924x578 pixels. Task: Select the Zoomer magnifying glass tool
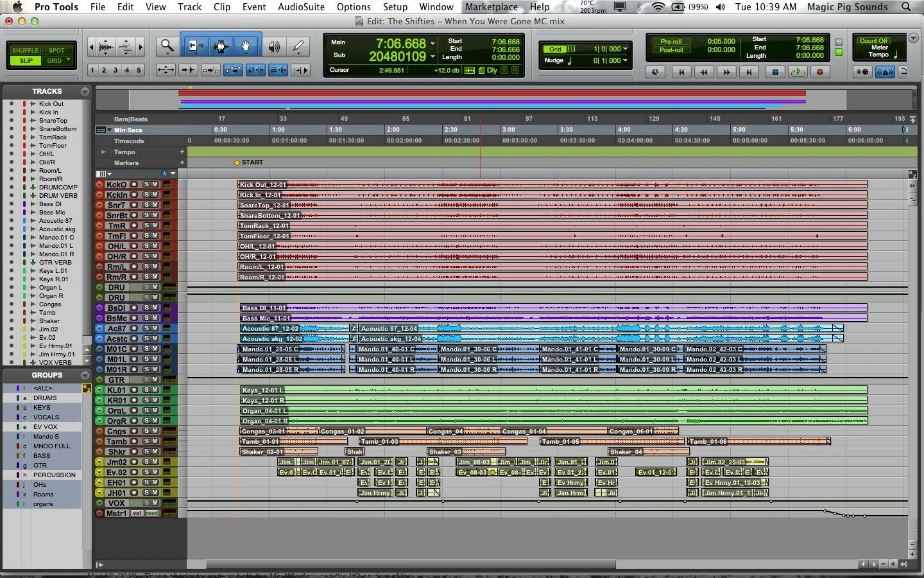(x=167, y=46)
